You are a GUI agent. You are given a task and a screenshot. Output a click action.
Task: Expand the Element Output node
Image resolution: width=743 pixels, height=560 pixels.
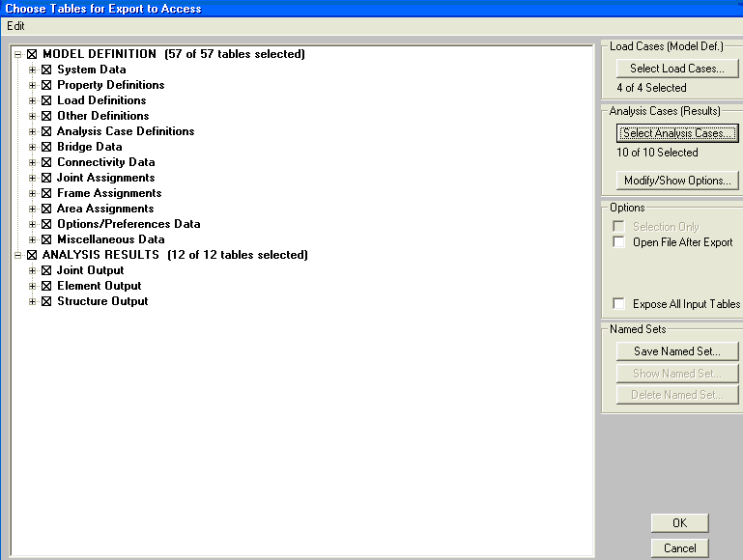pyautogui.click(x=32, y=286)
